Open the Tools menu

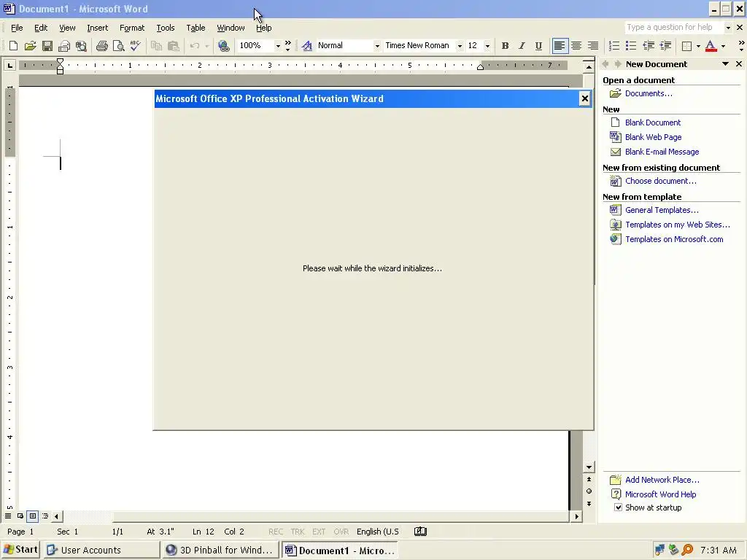click(x=166, y=28)
